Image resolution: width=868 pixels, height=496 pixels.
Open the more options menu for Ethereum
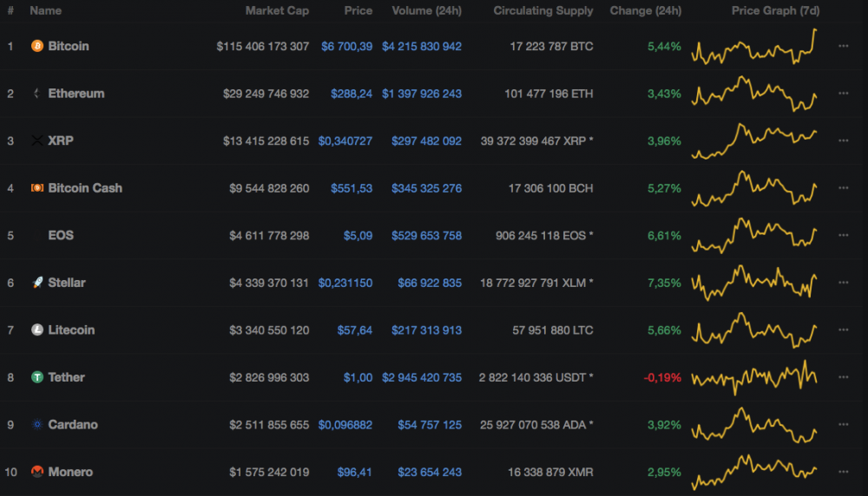point(843,93)
